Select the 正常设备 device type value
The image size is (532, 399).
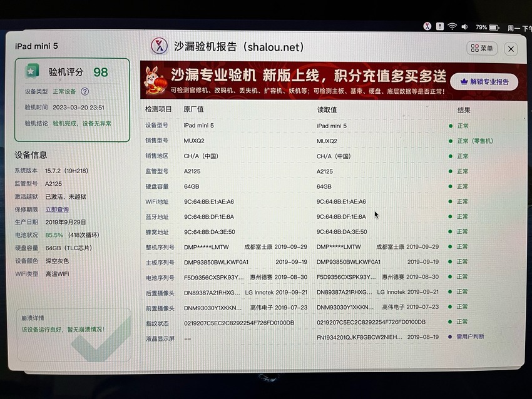(64, 91)
